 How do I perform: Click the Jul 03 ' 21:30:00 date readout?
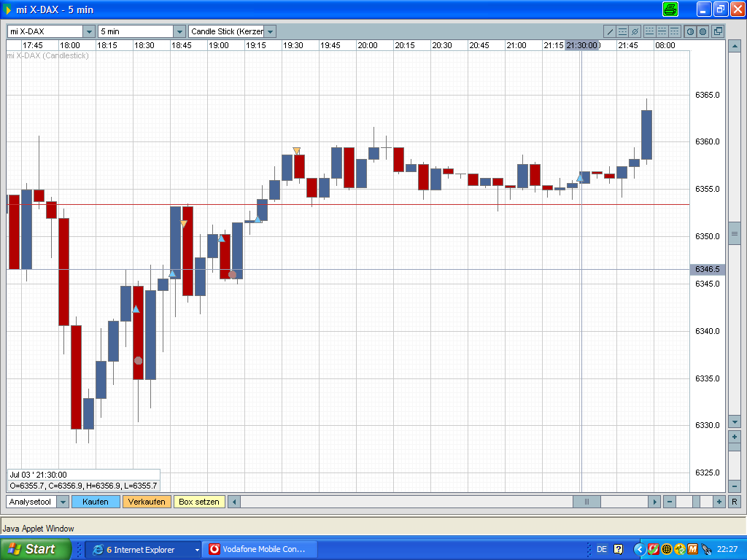coord(38,475)
